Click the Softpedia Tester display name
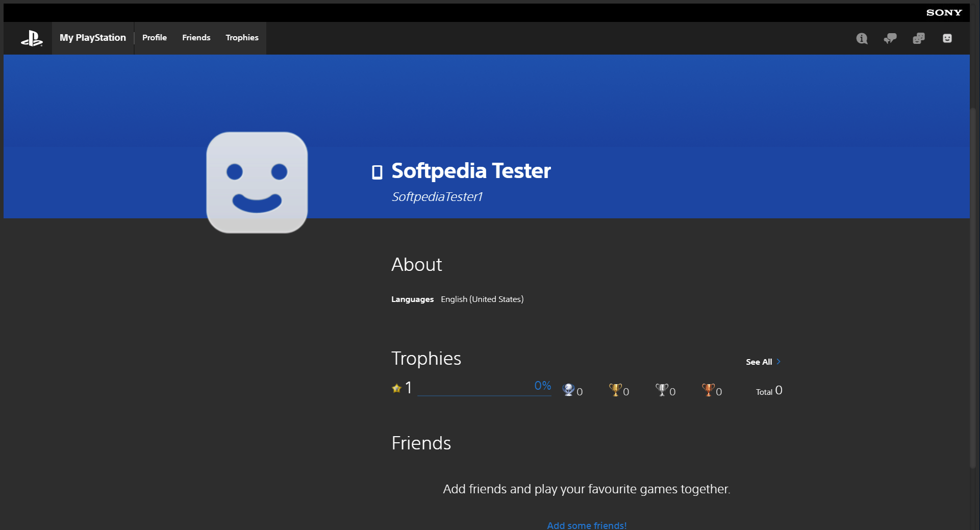Screen dimensions: 980x530 (471, 171)
